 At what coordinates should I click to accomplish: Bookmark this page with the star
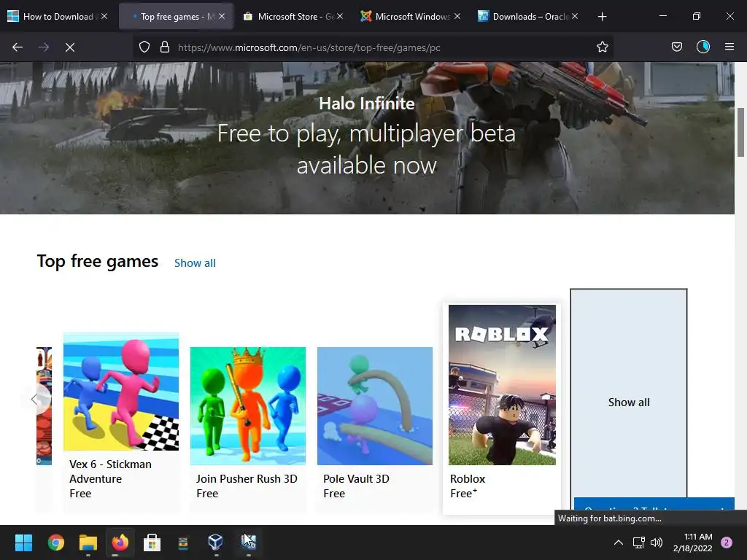click(x=602, y=47)
